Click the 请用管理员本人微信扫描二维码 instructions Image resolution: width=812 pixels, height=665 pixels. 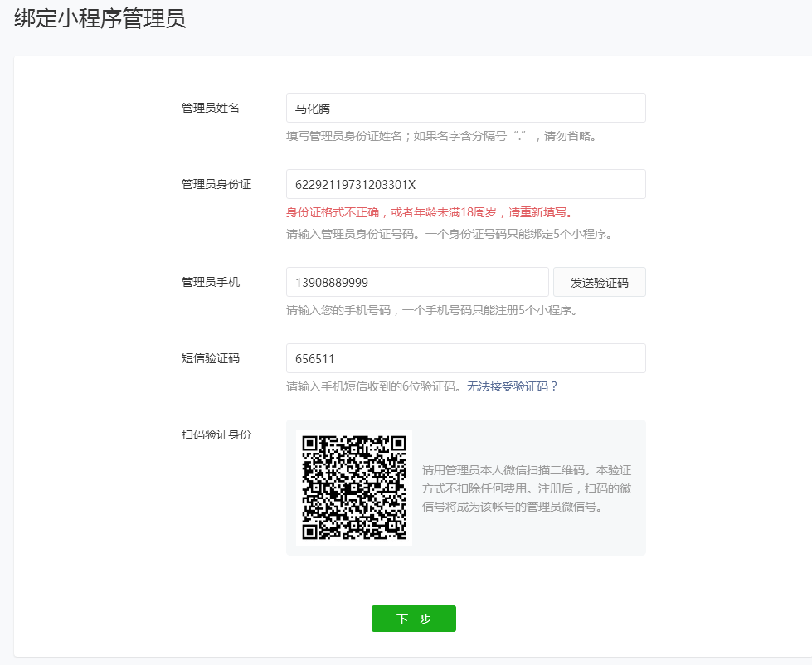527,488
